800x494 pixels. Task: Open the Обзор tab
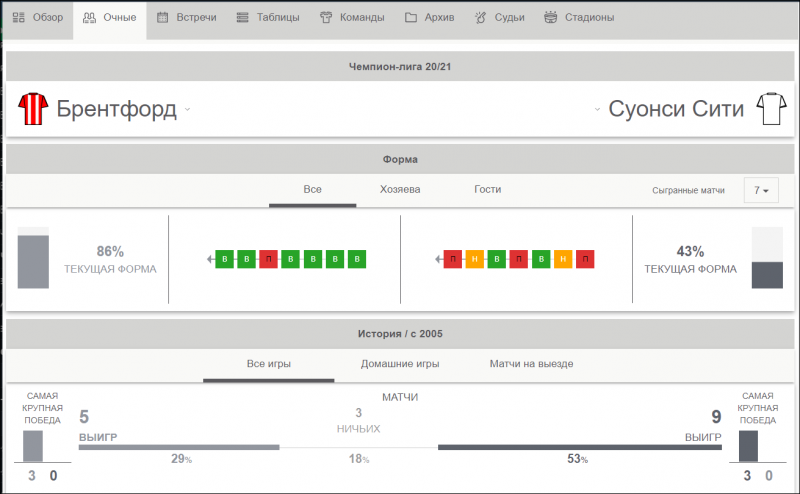tap(38, 18)
